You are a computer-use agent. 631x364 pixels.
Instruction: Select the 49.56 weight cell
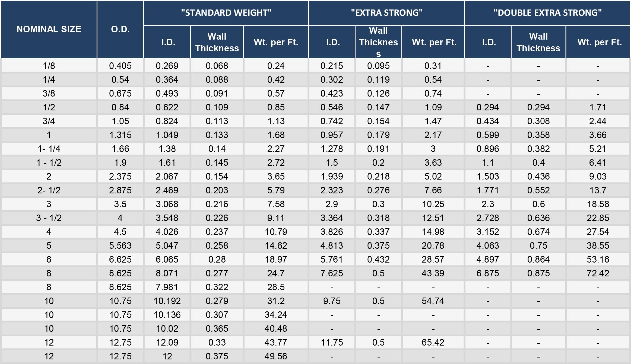point(276,356)
